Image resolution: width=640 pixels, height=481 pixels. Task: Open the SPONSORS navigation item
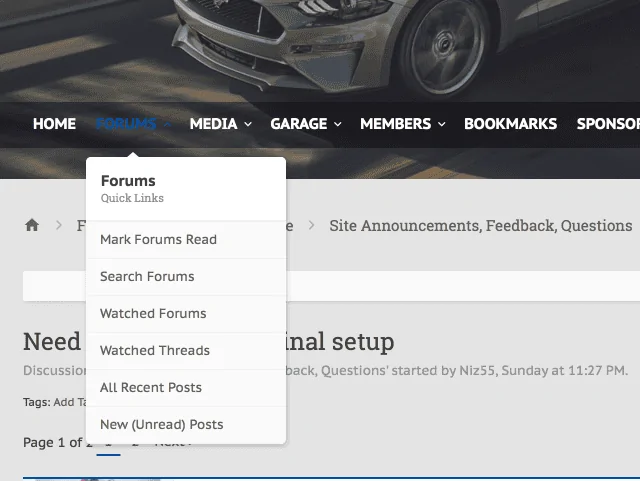(608, 124)
